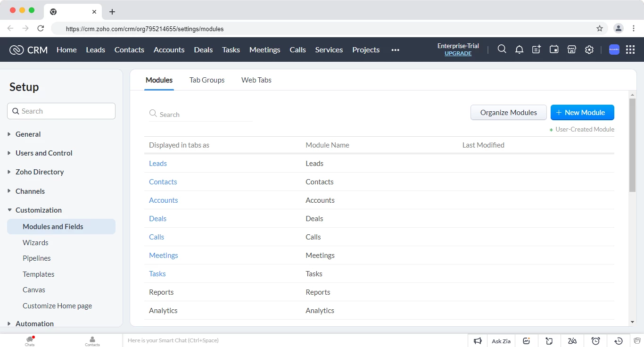Open the notifications bell icon
Screen dimensions: 644x347
click(519, 50)
